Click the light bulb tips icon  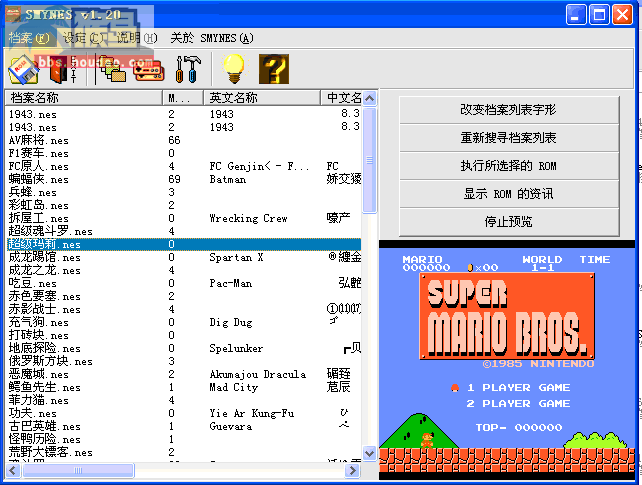235,69
